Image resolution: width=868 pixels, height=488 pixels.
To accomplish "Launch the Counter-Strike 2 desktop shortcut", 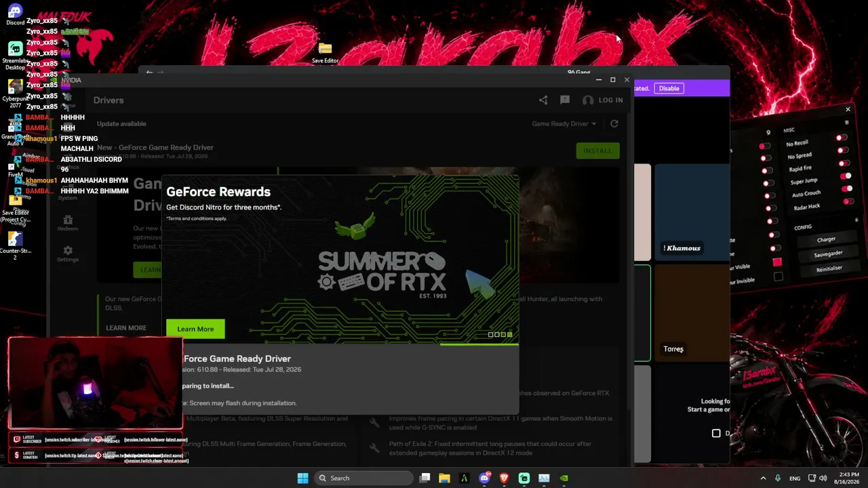I will tap(15, 245).
